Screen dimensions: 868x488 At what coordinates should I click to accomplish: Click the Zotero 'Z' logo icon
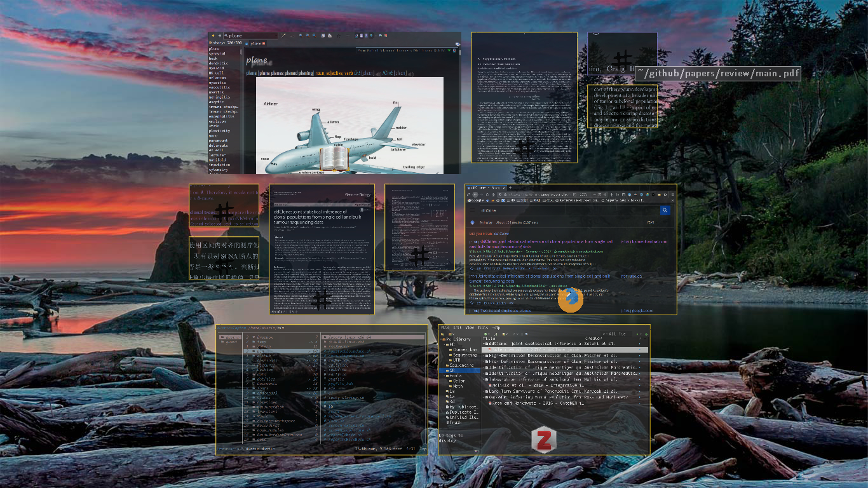543,440
